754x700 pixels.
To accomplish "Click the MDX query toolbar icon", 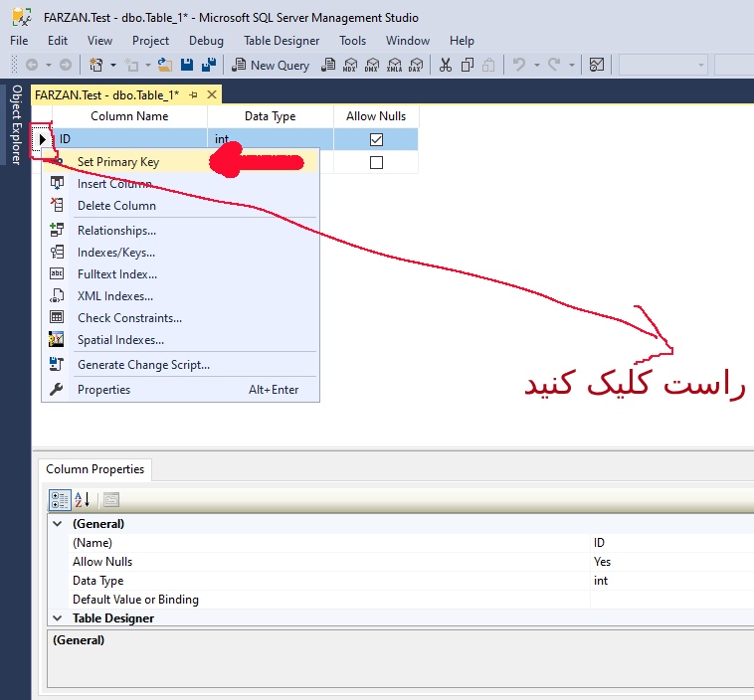I will (x=349, y=65).
